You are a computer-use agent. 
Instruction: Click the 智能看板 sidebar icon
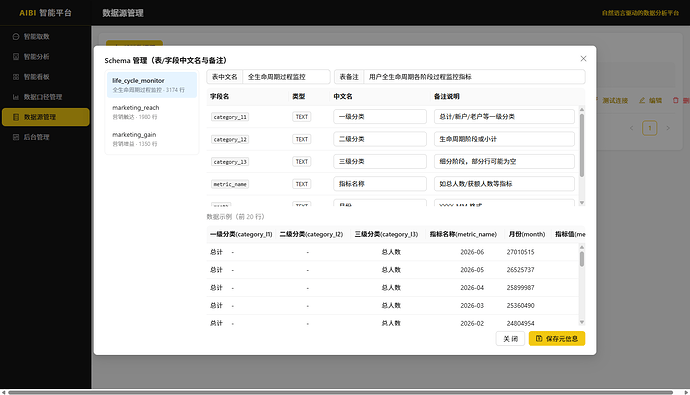[16, 77]
